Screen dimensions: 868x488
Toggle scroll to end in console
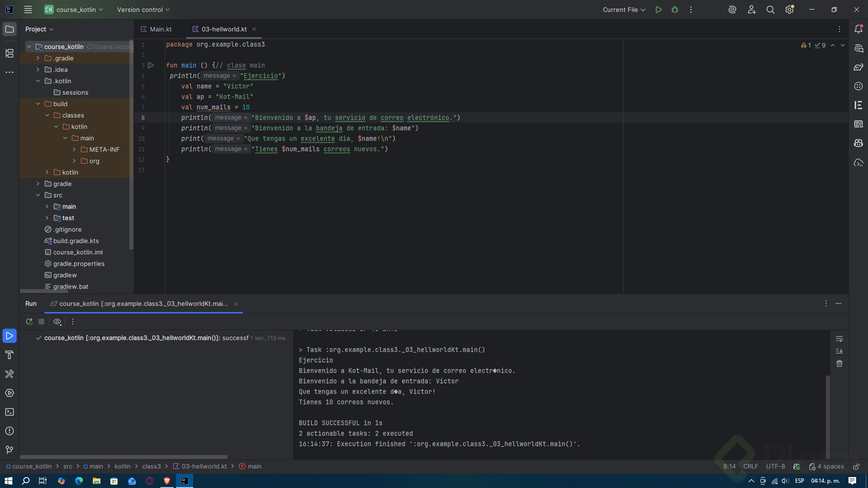pyautogui.click(x=839, y=351)
